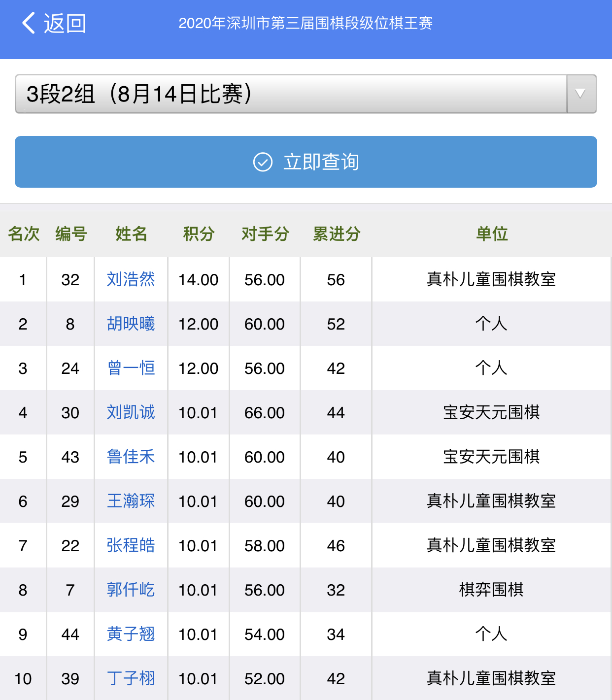Click the dropdown arrow triangle button

581,94
